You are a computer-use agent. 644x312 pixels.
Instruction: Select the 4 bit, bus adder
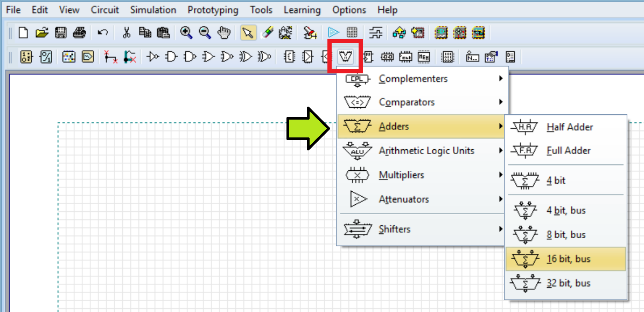click(x=565, y=211)
